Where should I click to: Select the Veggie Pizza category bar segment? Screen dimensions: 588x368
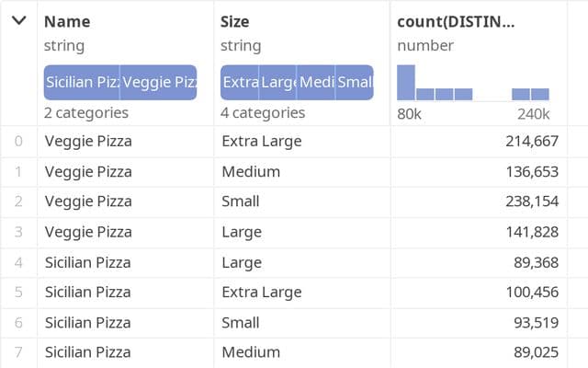(158, 82)
